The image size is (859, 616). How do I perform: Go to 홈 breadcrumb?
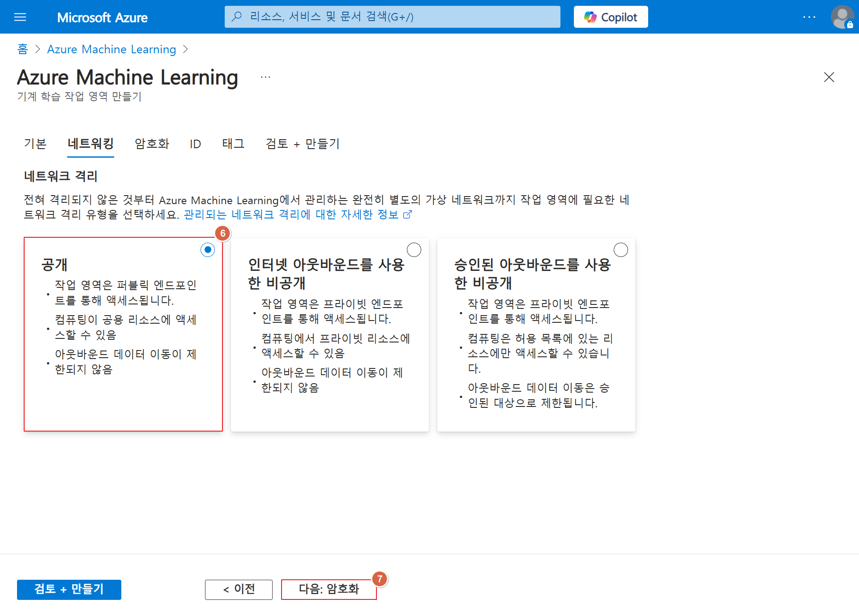pyautogui.click(x=22, y=49)
